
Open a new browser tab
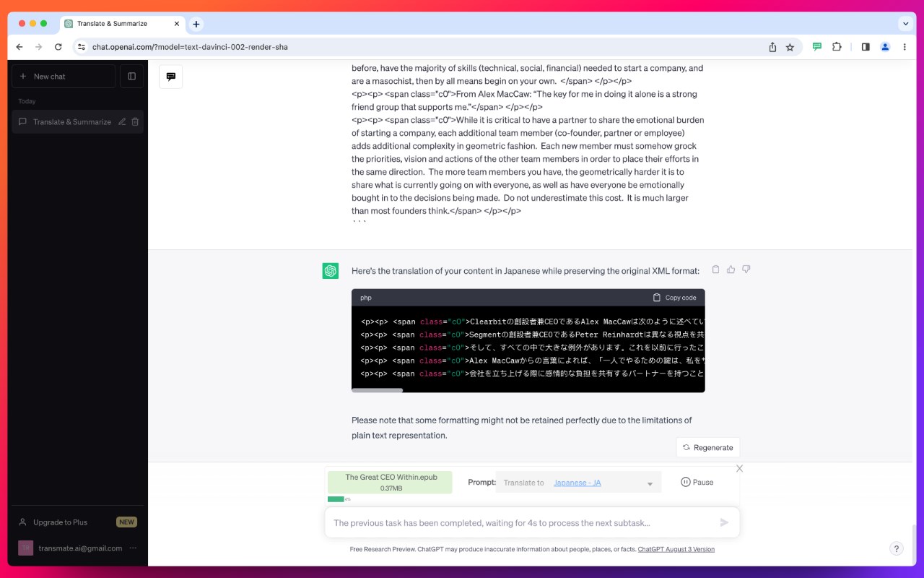pyautogui.click(x=196, y=24)
